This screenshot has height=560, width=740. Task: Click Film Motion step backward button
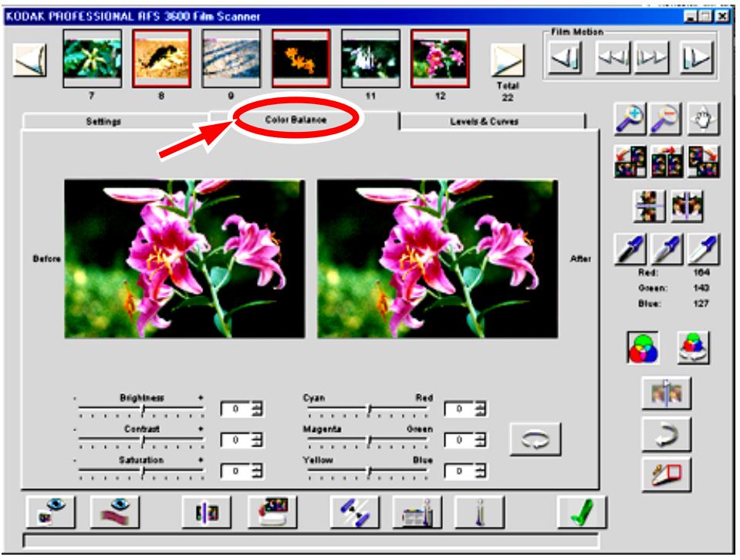(x=566, y=58)
